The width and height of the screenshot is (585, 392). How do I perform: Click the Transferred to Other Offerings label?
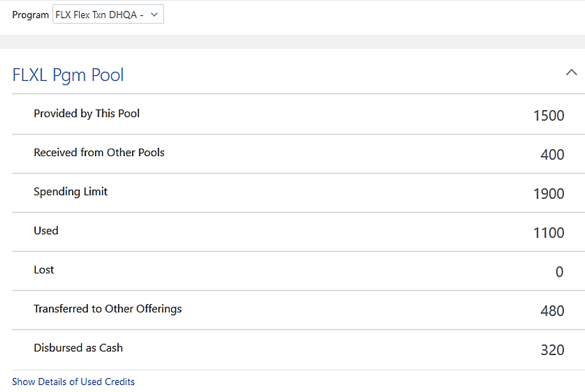(x=107, y=309)
